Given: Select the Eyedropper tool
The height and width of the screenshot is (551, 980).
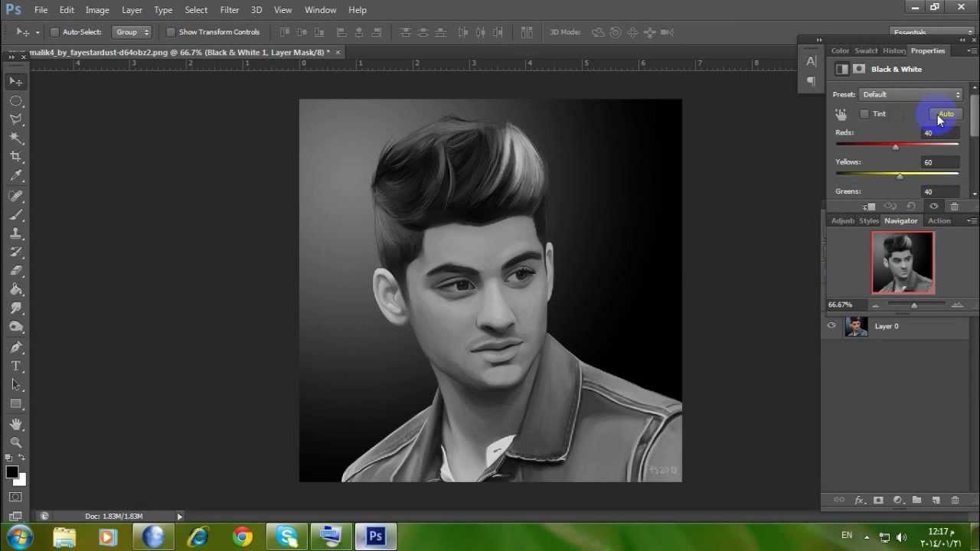Looking at the screenshot, I should pos(16,176).
